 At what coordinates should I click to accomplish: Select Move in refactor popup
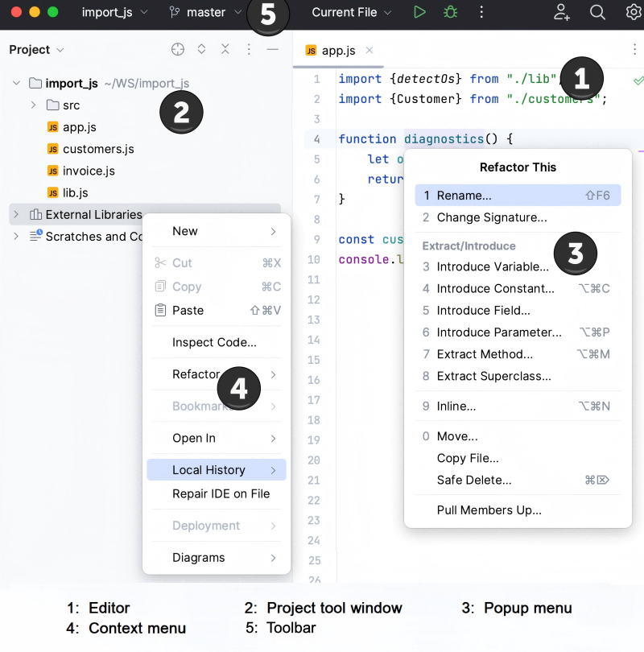click(x=518, y=436)
